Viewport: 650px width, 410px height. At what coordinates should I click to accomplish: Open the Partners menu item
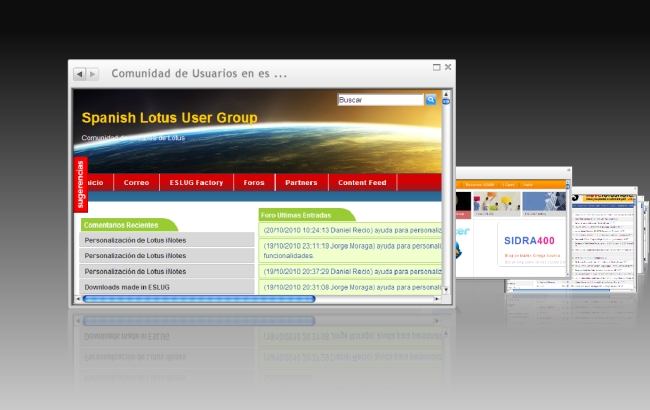[301, 182]
